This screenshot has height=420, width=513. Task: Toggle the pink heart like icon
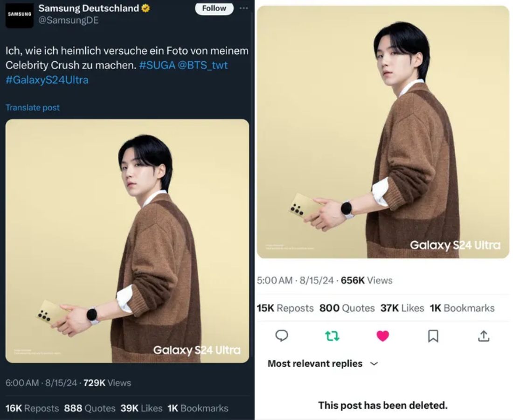coord(382,336)
